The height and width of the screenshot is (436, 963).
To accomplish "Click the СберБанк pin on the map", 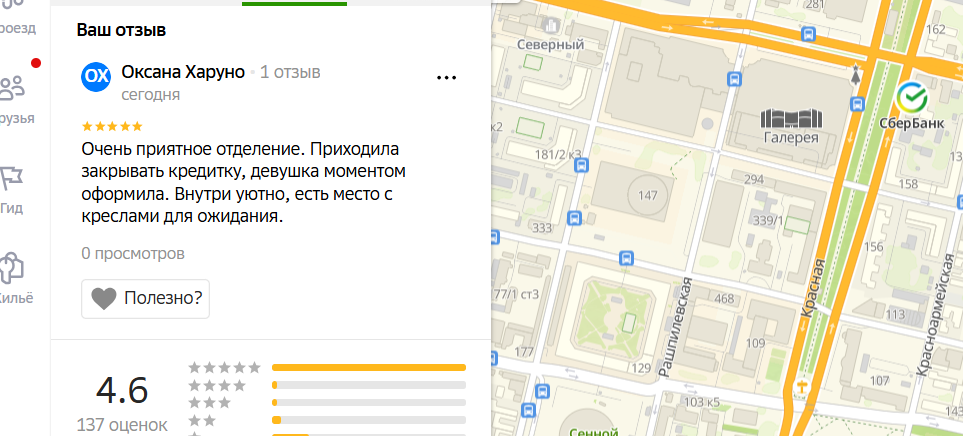I will (911, 96).
